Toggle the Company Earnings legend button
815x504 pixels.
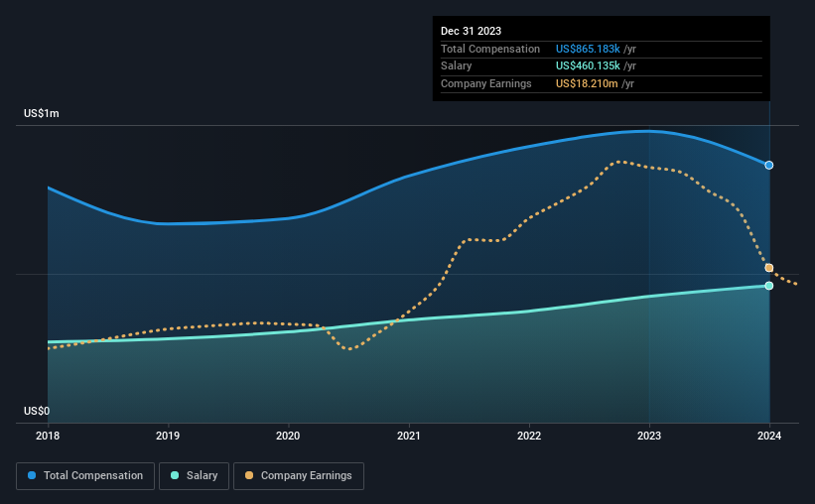(x=299, y=476)
